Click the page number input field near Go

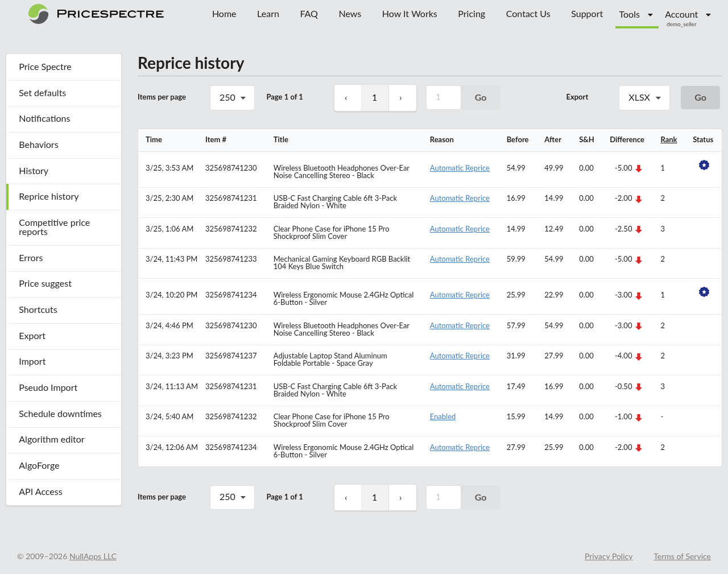tap(443, 97)
